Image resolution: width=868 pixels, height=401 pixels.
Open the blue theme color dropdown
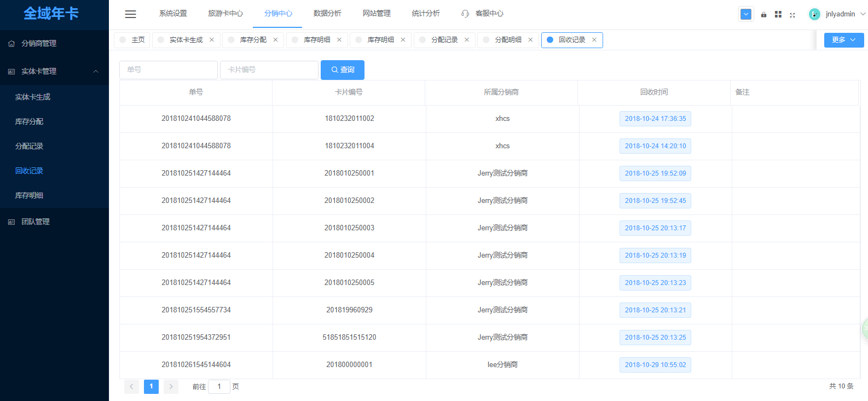click(x=746, y=14)
